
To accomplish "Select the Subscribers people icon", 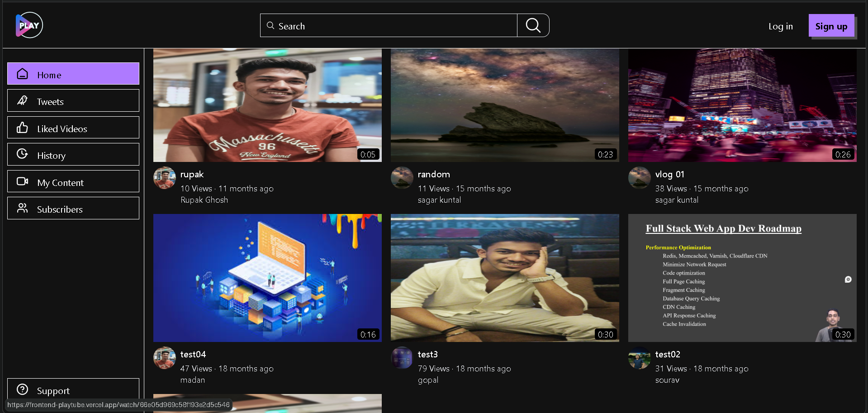I will point(22,208).
